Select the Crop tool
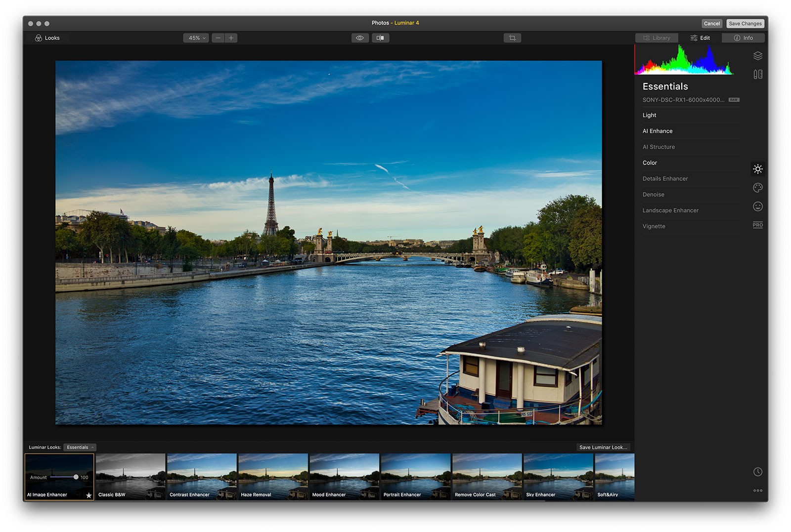Screen dimensions: 791x532 [x=512, y=38]
